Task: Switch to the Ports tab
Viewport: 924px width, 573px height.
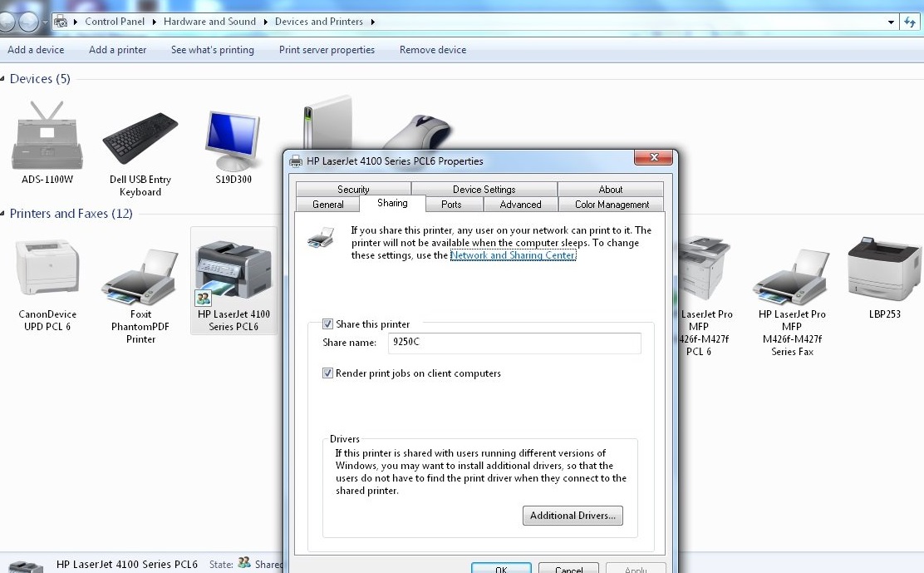Action: tap(451, 205)
